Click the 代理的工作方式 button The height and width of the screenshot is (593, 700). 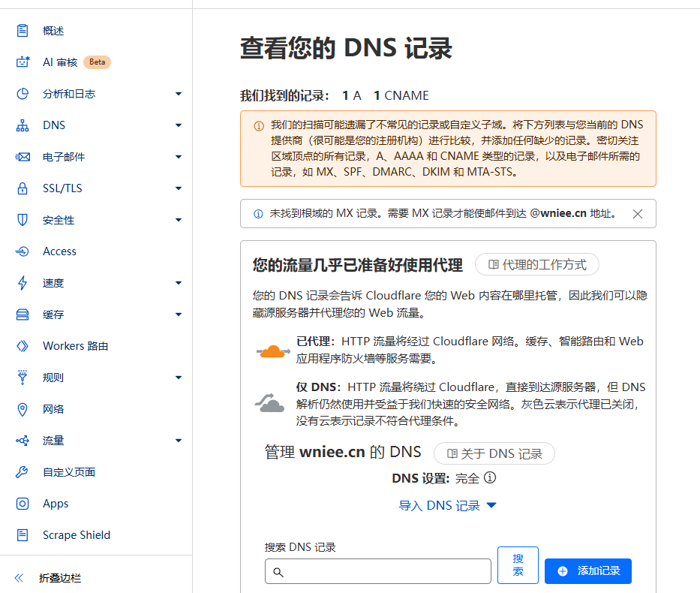[537, 264]
